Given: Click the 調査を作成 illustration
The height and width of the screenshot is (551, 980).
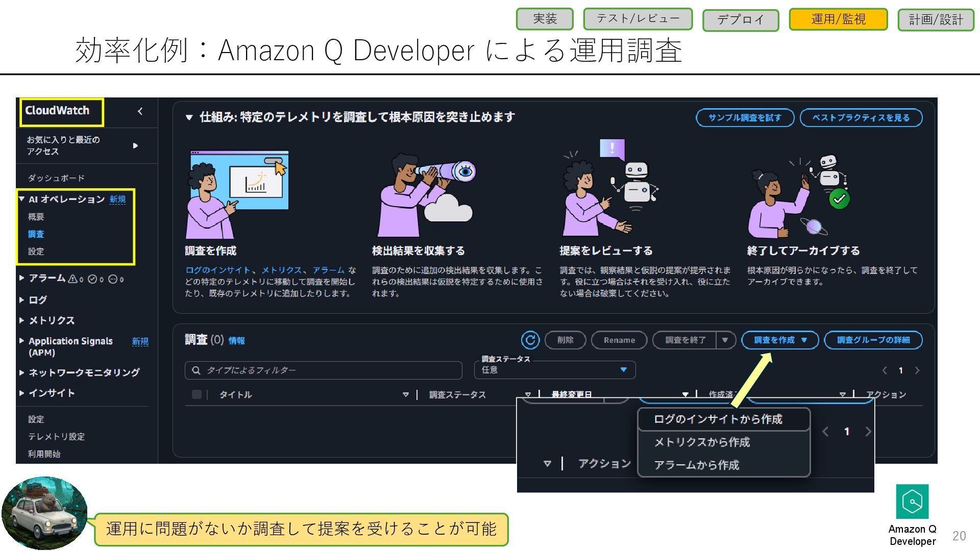Looking at the screenshot, I should pos(237,194).
